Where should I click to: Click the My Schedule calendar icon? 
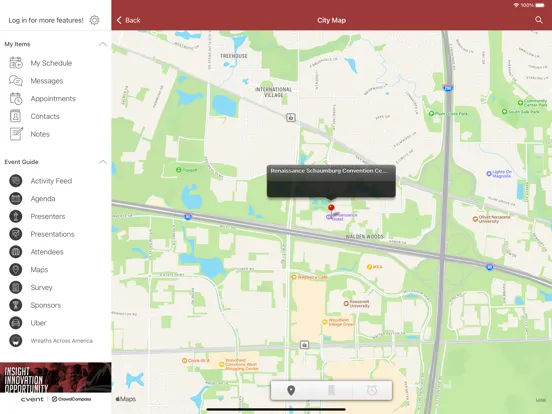16,63
